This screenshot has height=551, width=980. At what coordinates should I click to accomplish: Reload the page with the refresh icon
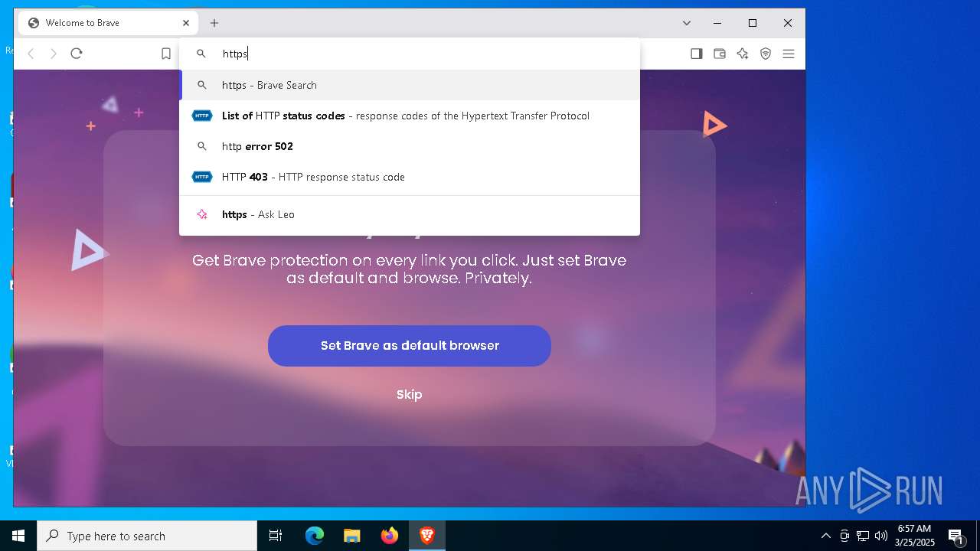(x=77, y=54)
